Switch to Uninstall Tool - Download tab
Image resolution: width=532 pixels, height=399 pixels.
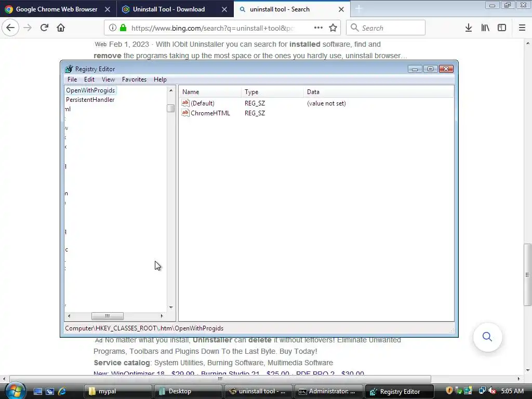[169, 9]
